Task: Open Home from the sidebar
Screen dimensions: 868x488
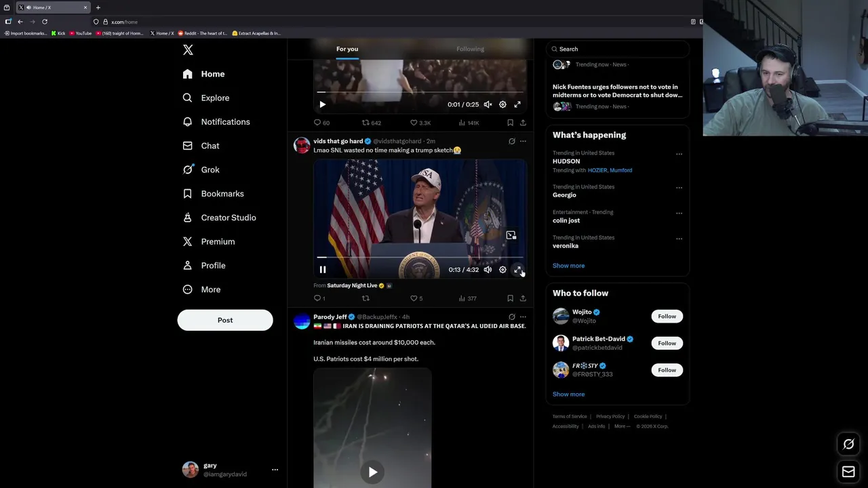Action: [x=203, y=74]
